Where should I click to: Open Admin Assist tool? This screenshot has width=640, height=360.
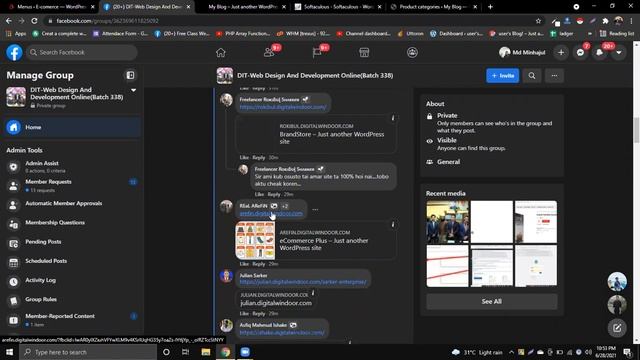pyautogui.click(x=73, y=167)
